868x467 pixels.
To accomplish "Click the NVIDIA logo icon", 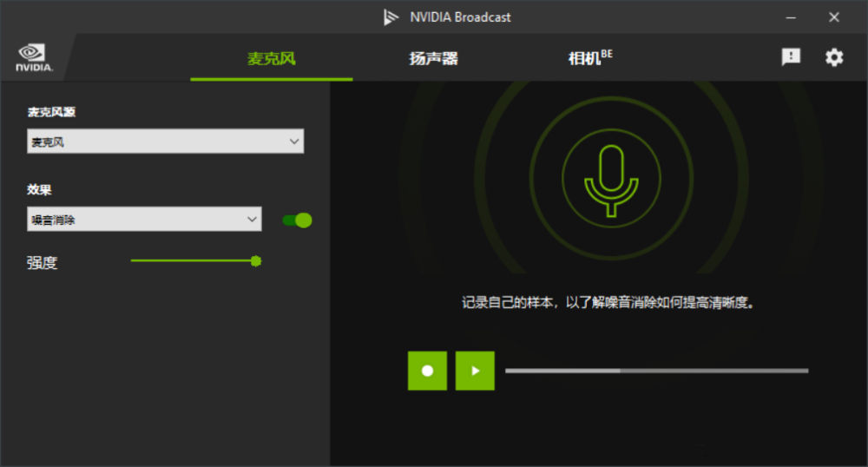I will click(x=33, y=57).
